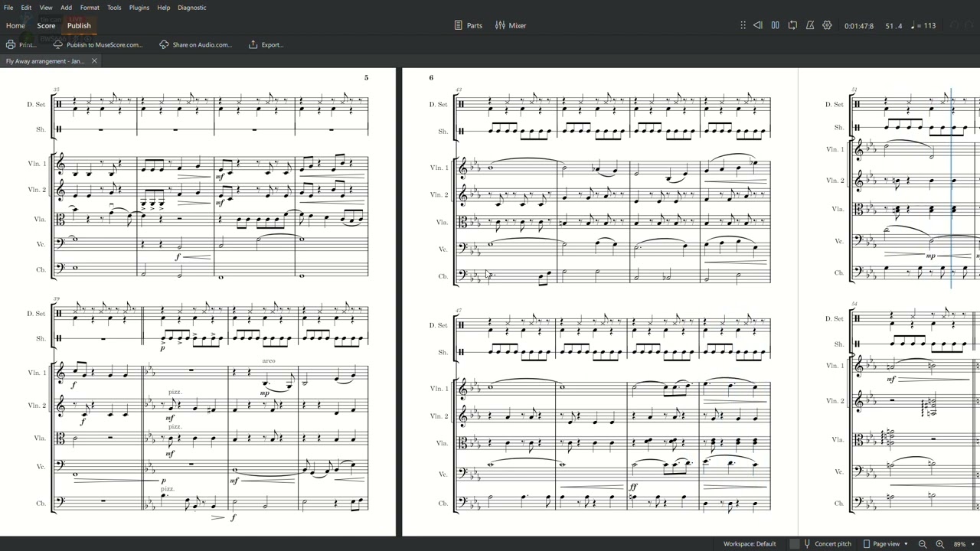Click the playback time 0:01:47:8 field
The width and height of the screenshot is (980, 551).
pyautogui.click(x=859, y=26)
